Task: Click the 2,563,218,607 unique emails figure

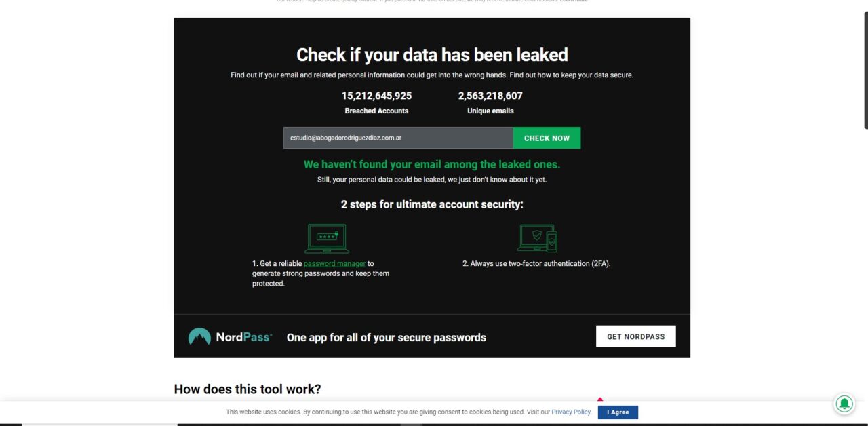Action: click(x=490, y=96)
